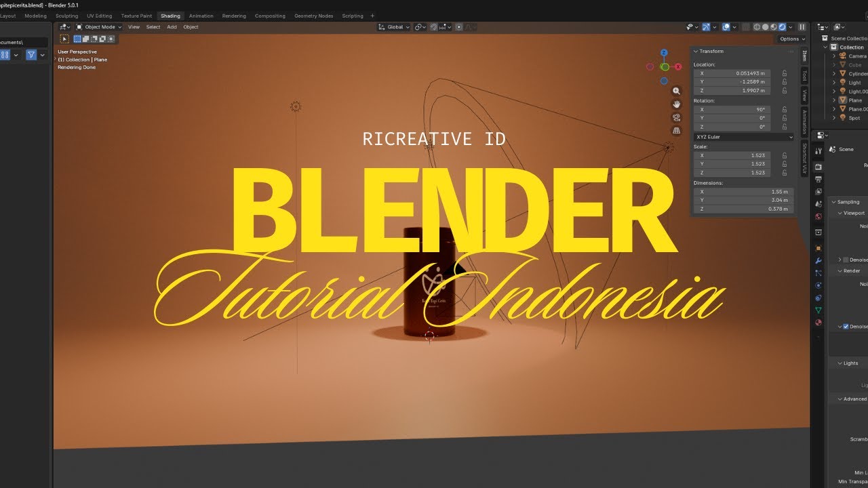
Task: Choose the Invert selection mode icon
Action: point(102,39)
